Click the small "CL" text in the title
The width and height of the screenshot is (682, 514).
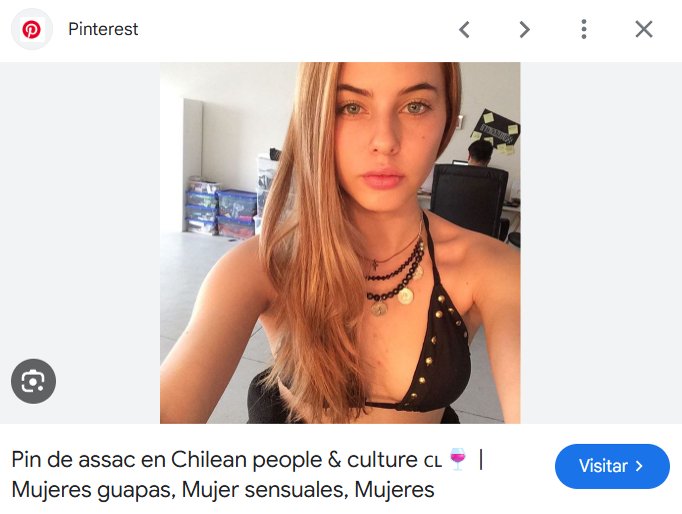point(433,462)
